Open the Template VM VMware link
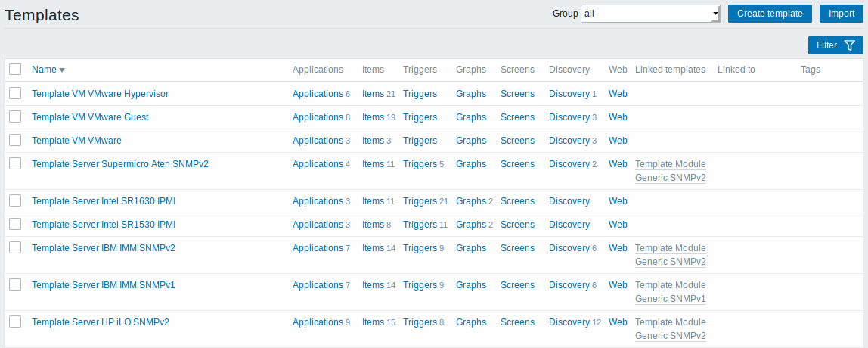This screenshot has width=868, height=348. (76, 140)
